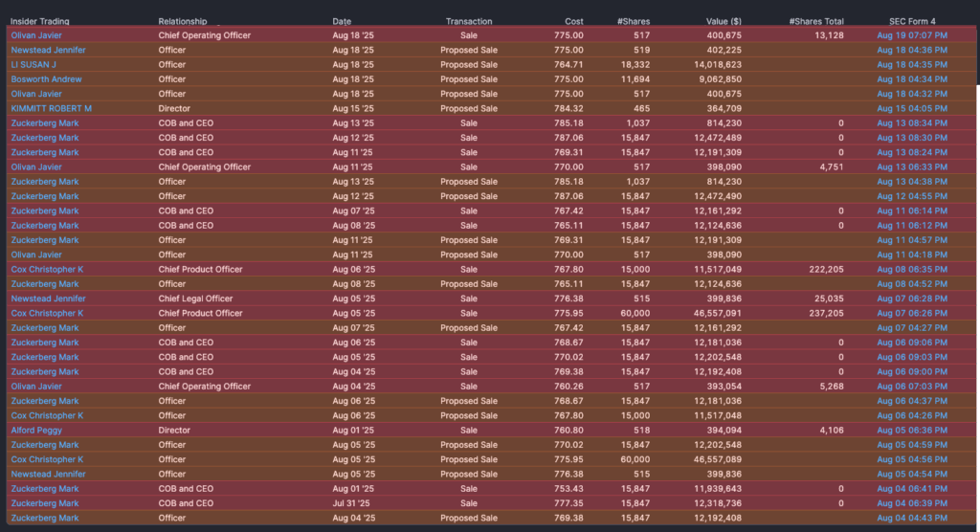This screenshot has height=532, width=980.
Task: Open SEC filing dated Aug 18 04:35 PM
Action: coord(912,64)
